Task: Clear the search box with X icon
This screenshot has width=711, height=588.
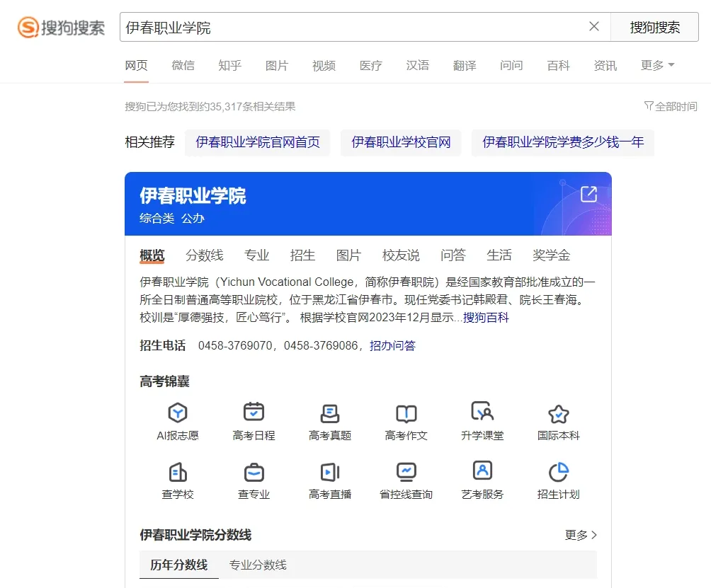Action: 594,27
